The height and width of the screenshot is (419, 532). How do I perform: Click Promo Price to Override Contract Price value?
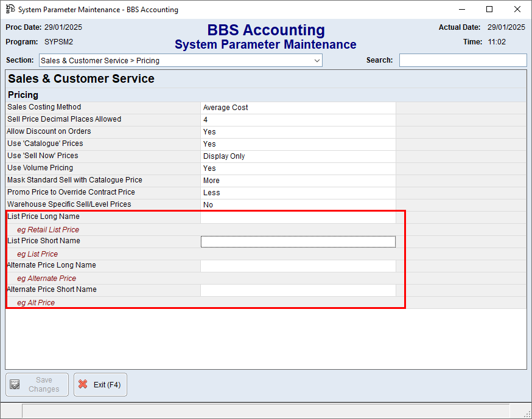point(298,193)
